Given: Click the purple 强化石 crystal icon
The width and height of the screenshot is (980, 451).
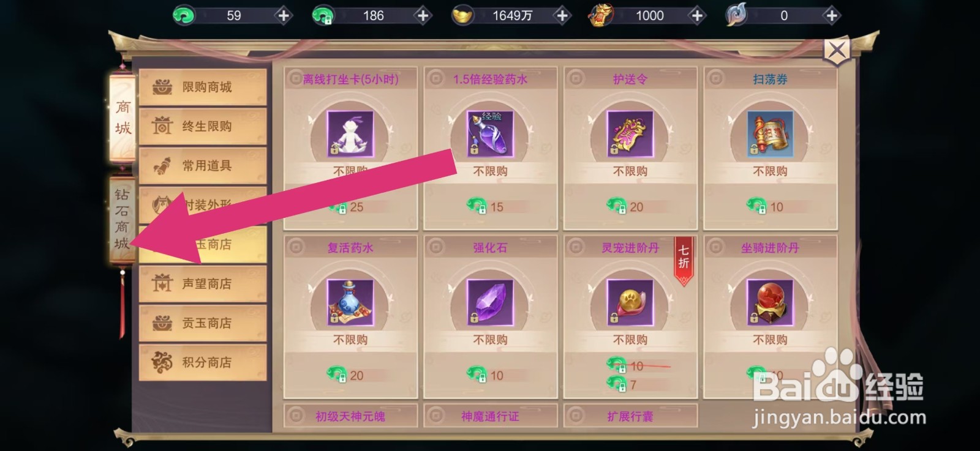Looking at the screenshot, I should (490, 302).
